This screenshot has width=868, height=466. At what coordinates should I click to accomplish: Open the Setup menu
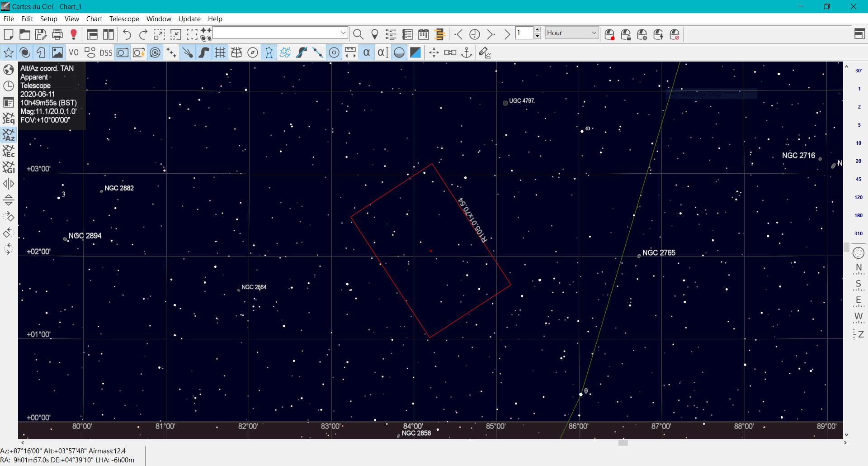[x=48, y=19]
